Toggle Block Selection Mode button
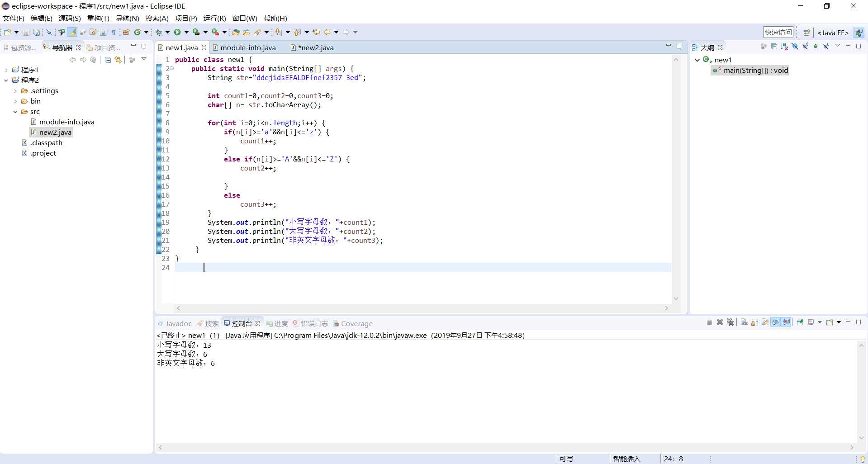868x464 pixels. tap(103, 32)
